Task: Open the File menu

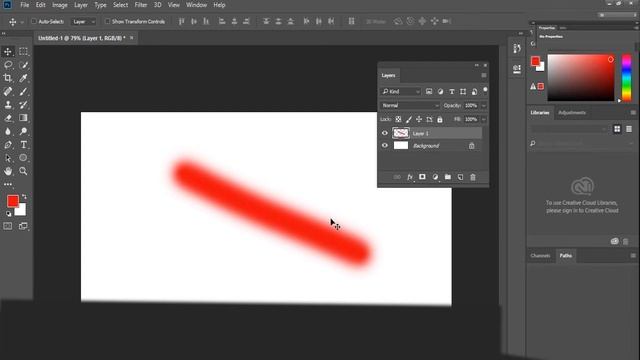Action: (24, 5)
